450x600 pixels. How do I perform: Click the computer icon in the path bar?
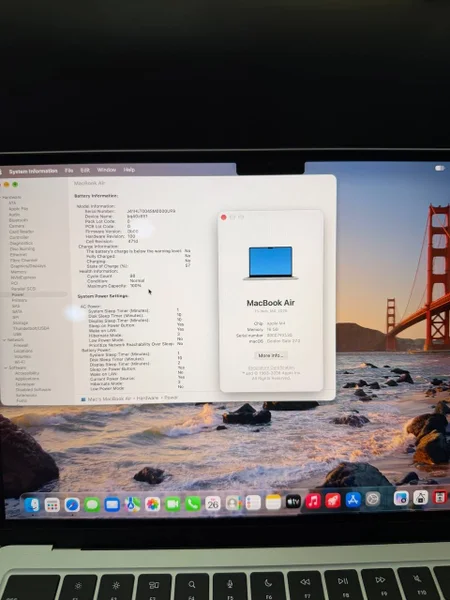[x=83, y=399]
